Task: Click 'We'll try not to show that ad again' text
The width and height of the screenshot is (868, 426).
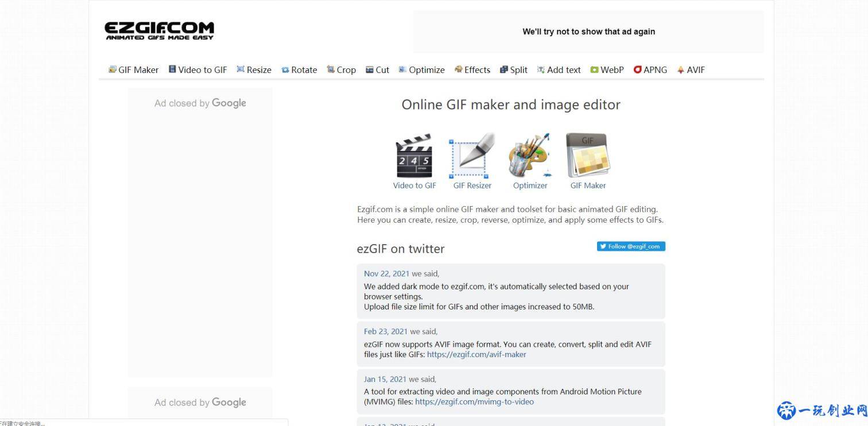Action: tap(588, 32)
